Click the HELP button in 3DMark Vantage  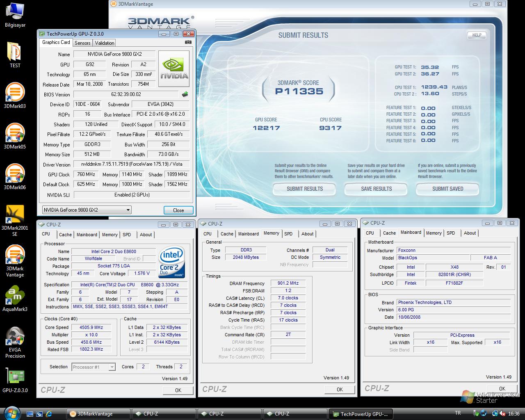(477, 35)
